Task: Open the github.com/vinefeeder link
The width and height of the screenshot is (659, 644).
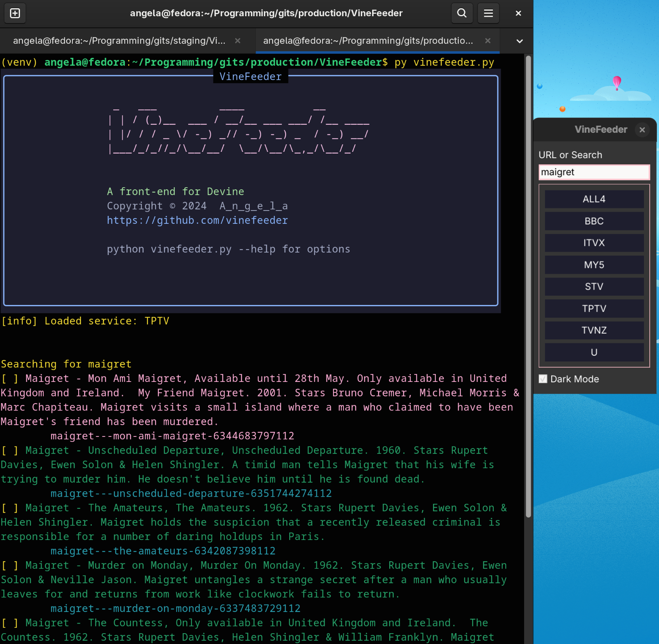Action: pos(197,220)
